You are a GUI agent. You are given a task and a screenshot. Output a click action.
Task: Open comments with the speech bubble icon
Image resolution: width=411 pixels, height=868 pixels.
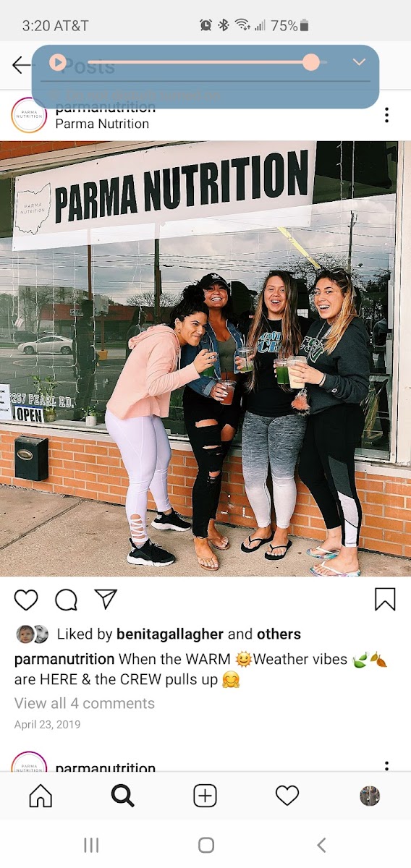(x=66, y=600)
